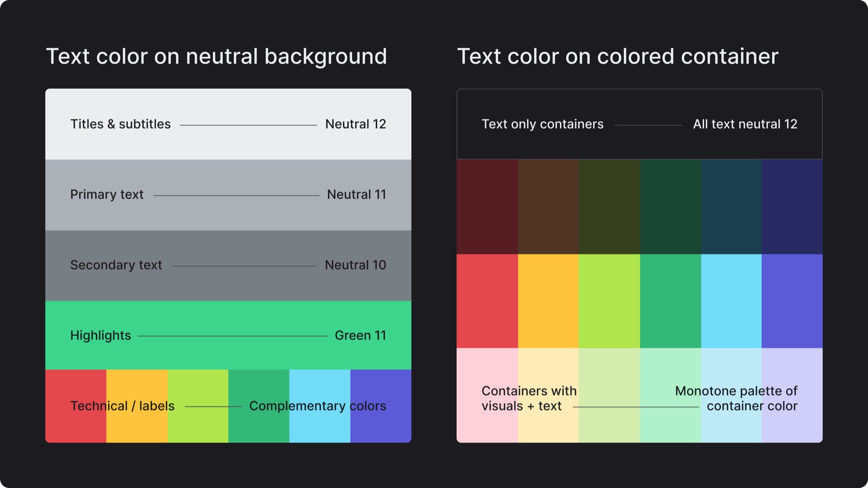Choose the dark forest green swatch
868x488 pixels.
(670, 206)
